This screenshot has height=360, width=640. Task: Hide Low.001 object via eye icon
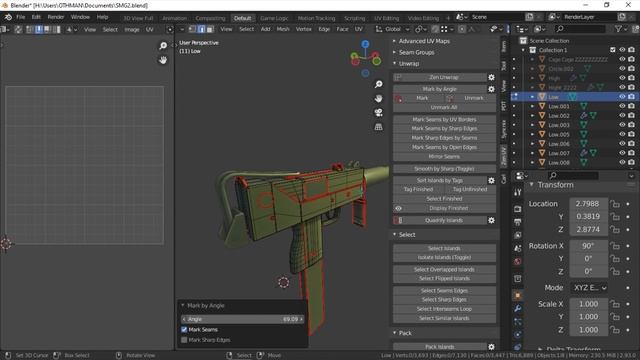click(x=622, y=106)
